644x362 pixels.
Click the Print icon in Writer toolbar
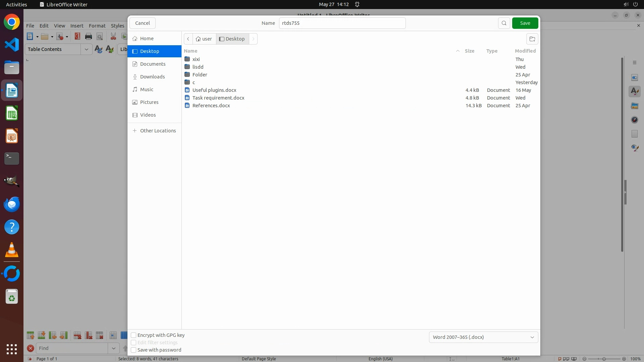(x=89, y=37)
